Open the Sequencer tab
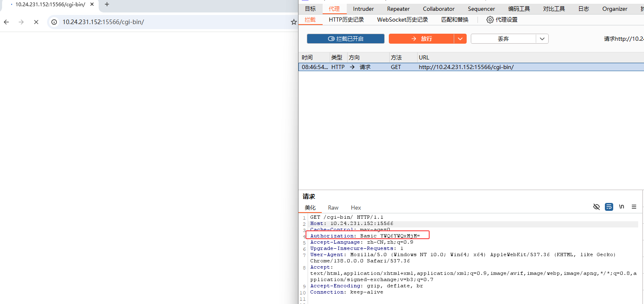This screenshot has height=304, width=644. 481,9
